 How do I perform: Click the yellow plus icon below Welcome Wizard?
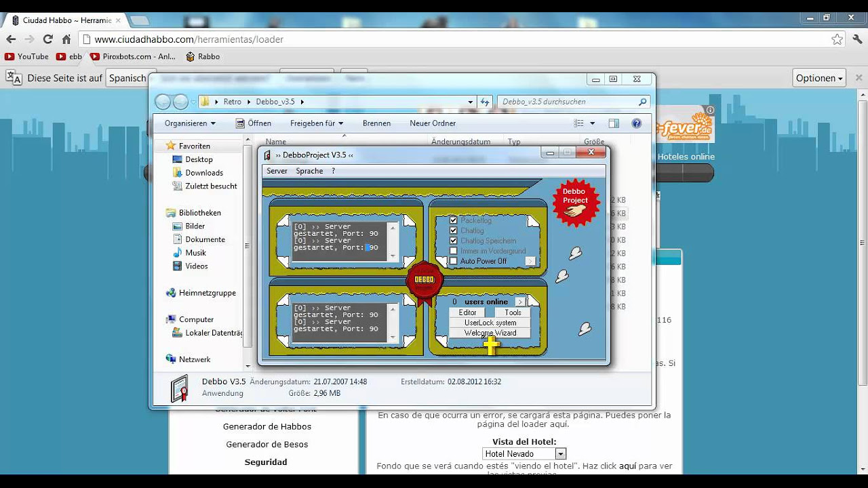tap(491, 346)
